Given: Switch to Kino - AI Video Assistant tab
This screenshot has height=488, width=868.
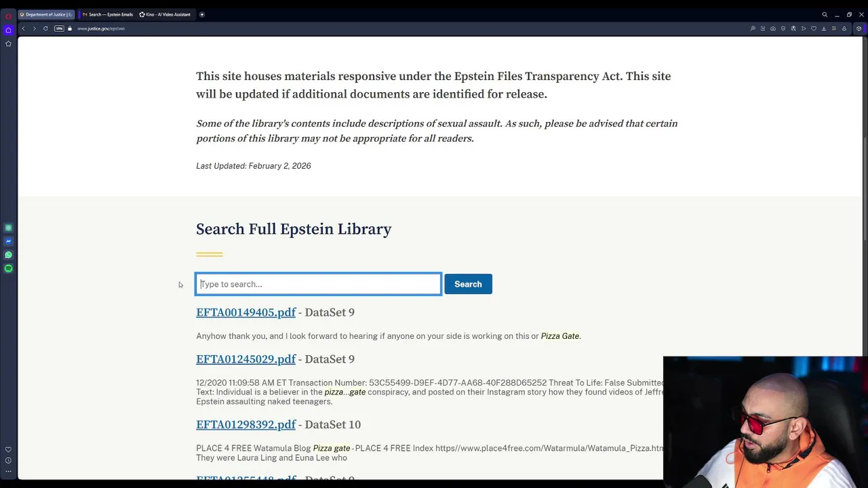Looking at the screenshot, I should click(x=165, y=14).
